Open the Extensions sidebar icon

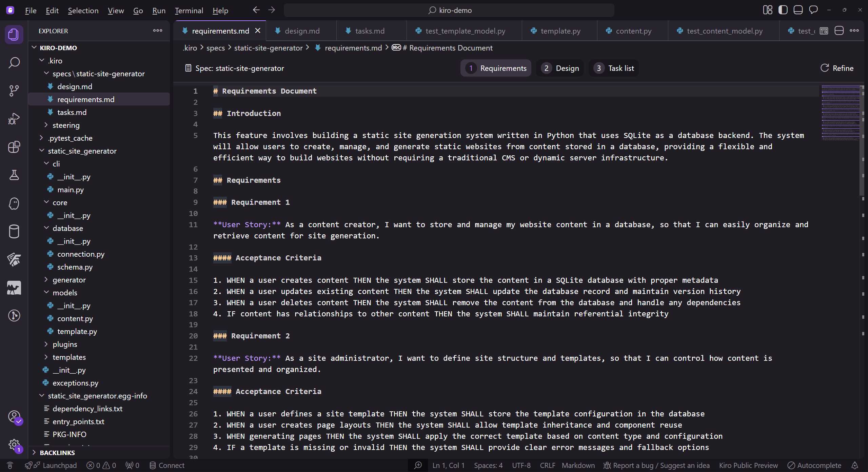pos(14,147)
